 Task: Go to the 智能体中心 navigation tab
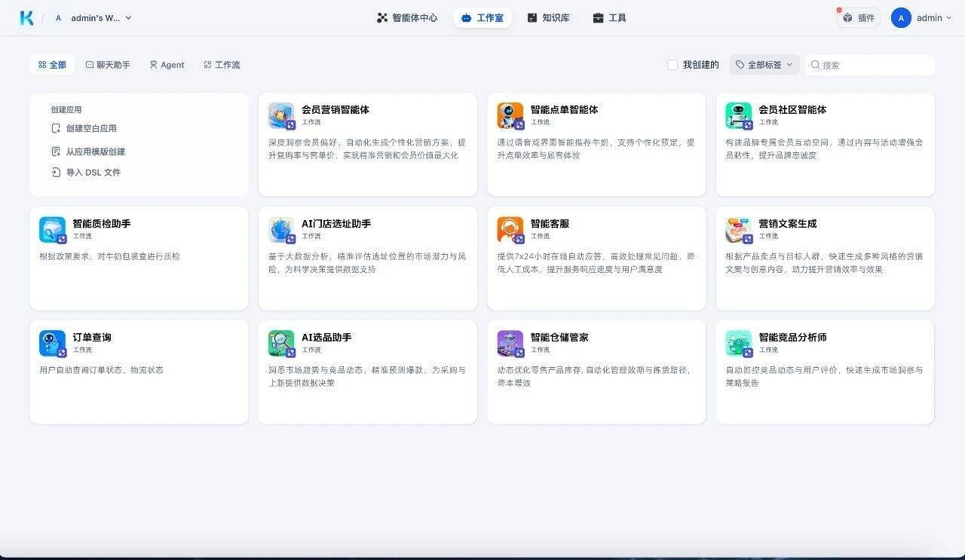407,18
